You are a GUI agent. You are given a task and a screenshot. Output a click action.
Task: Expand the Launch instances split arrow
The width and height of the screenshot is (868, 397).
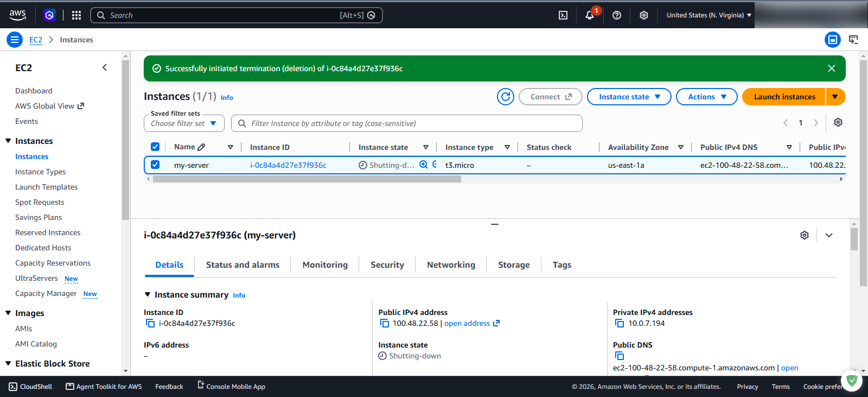(835, 97)
